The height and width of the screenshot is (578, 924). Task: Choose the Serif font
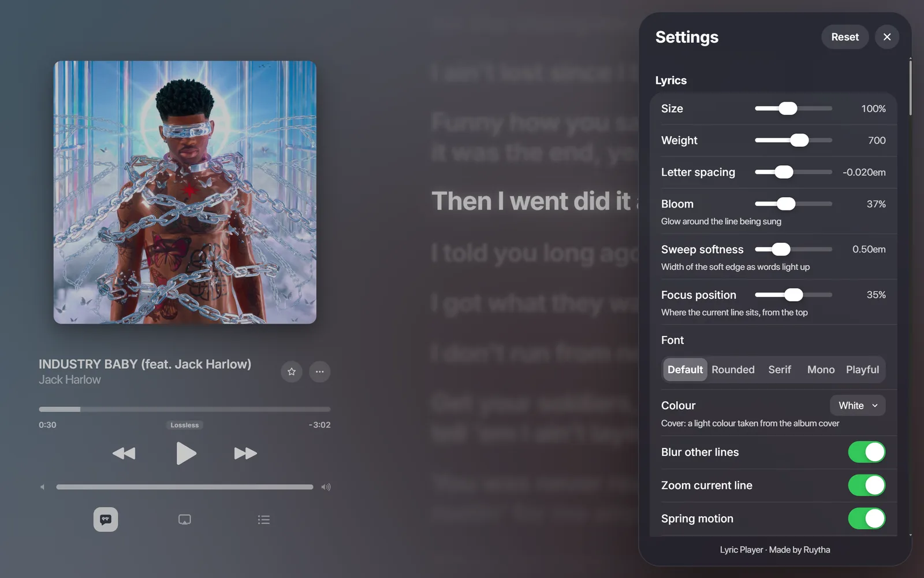(780, 370)
